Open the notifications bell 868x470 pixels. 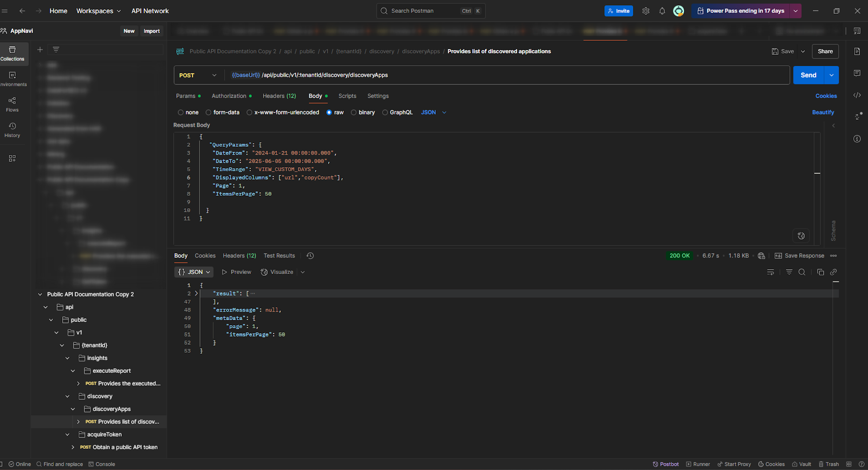[x=662, y=11]
